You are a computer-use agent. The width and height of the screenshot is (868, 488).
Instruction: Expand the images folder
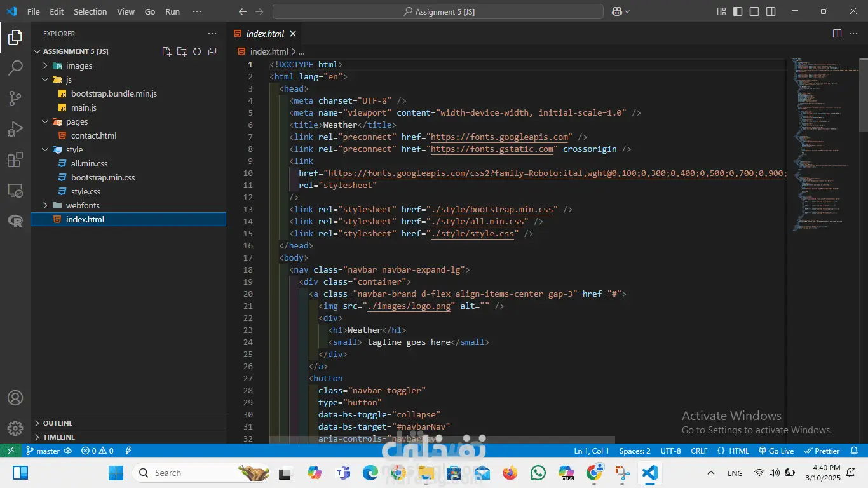coord(79,65)
